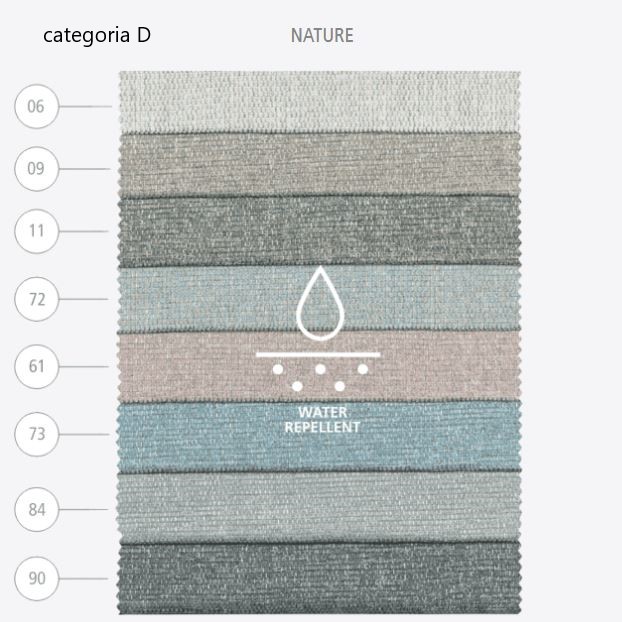
Task: Click the NATURE collection title
Action: [x=322, y=35]
